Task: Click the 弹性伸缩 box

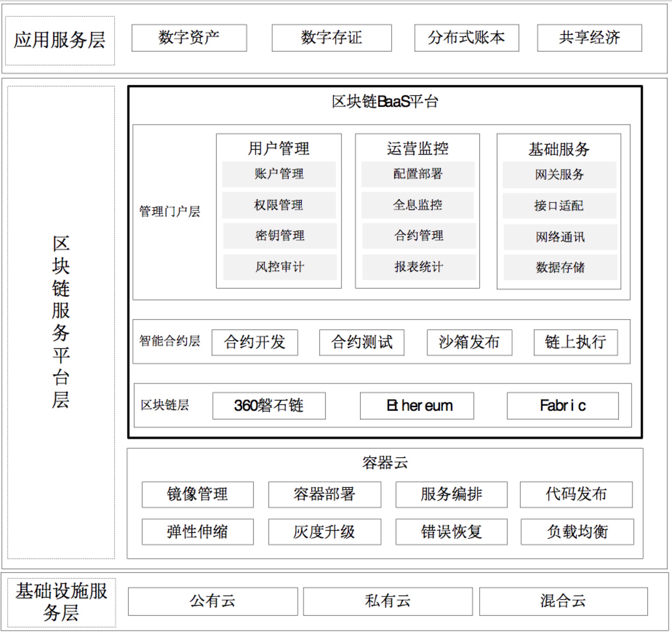Action: tap(198, 532)
